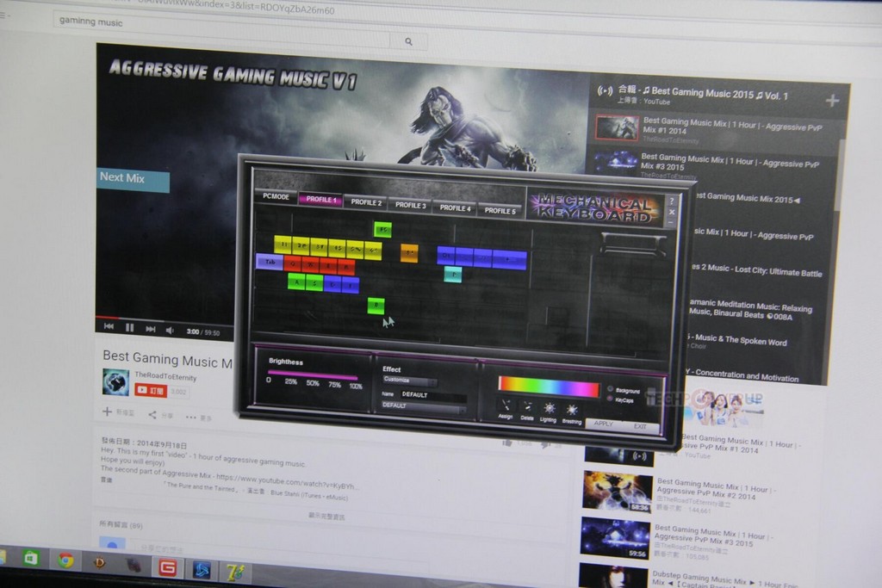
Task: Open the 59:56 PvP Mix #3 suggested thumbnail
Action: [x=615, y=539]
